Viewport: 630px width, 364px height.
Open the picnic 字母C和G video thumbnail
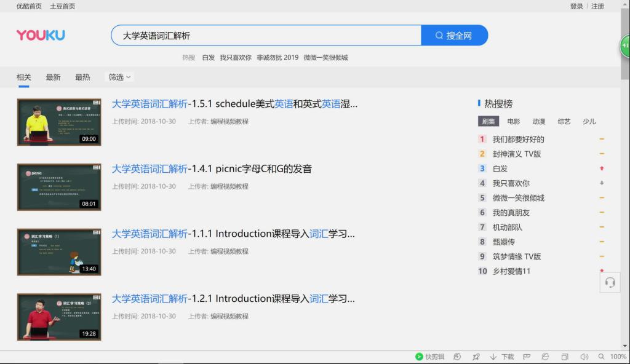pos(59,187)
